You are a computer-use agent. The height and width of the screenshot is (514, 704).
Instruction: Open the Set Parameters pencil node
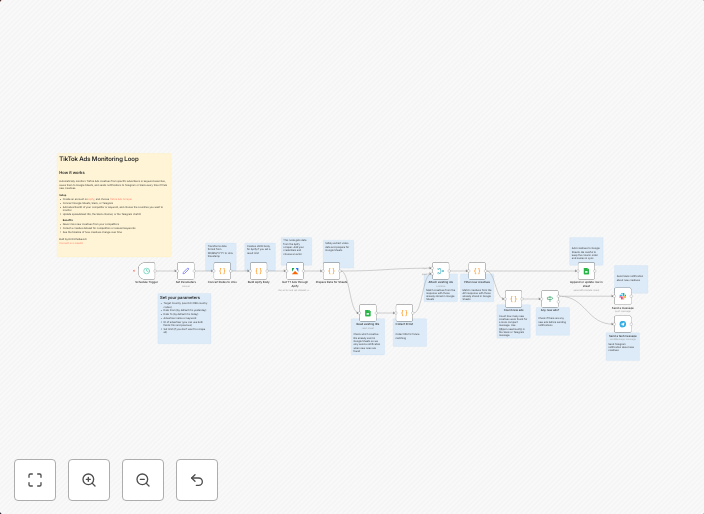coord(186,271)
